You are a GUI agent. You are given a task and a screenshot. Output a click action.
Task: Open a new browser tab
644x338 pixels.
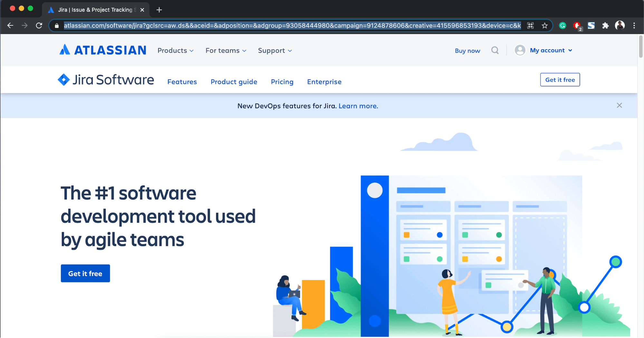159,10
